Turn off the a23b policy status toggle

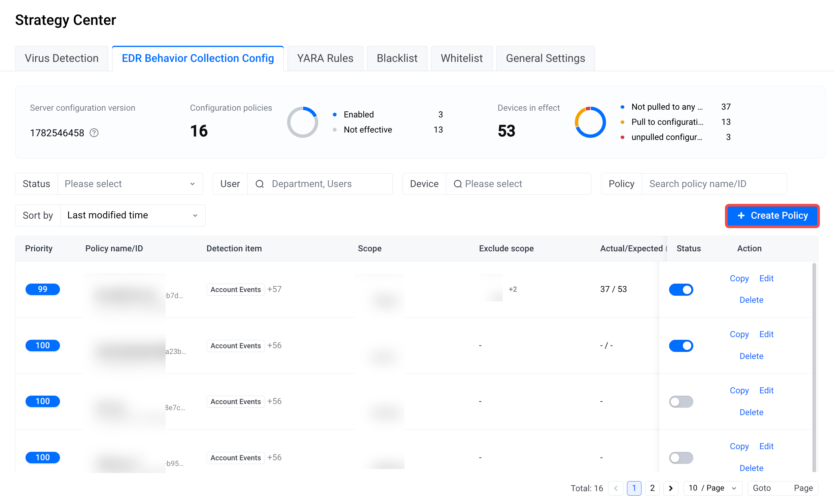pos(681,346)
